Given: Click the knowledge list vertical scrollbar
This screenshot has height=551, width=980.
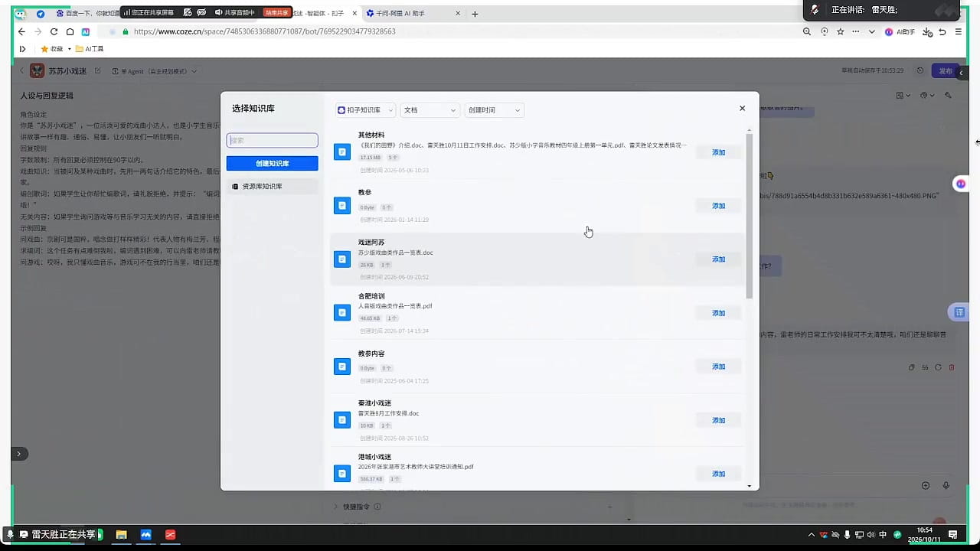Looking at the screenshot, I should coord(750,215).
